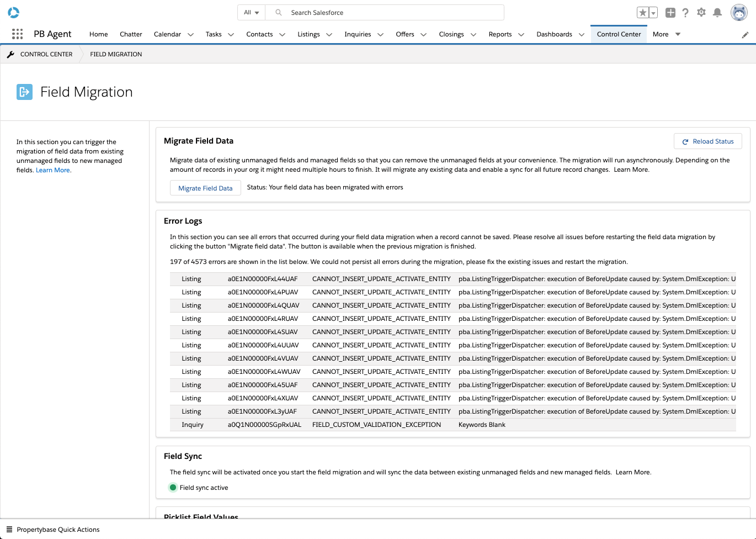This screenshot has width=756, height=539.
Task: Open the App Launcher grid icon
Action: click(x=17, y=34)
